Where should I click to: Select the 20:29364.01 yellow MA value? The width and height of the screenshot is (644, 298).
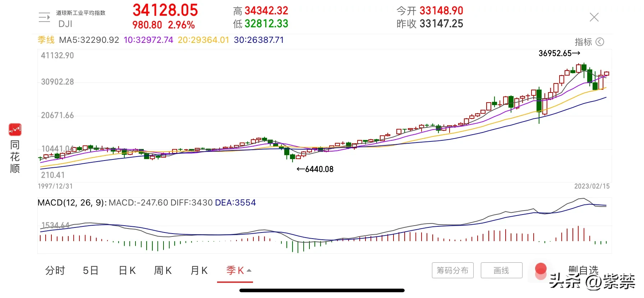click(x=203, y=40)
